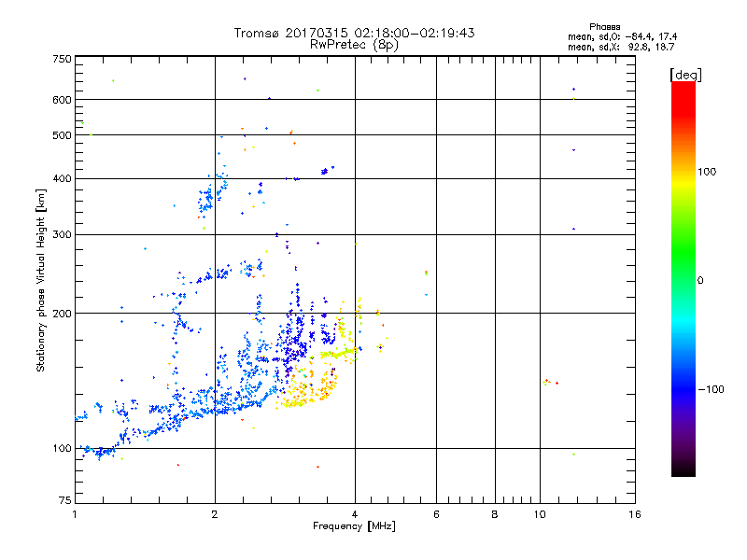The height and width of the screenshot is (560, 747).
Task: Click y-axis tick label '200'
Action: point(62,314)
